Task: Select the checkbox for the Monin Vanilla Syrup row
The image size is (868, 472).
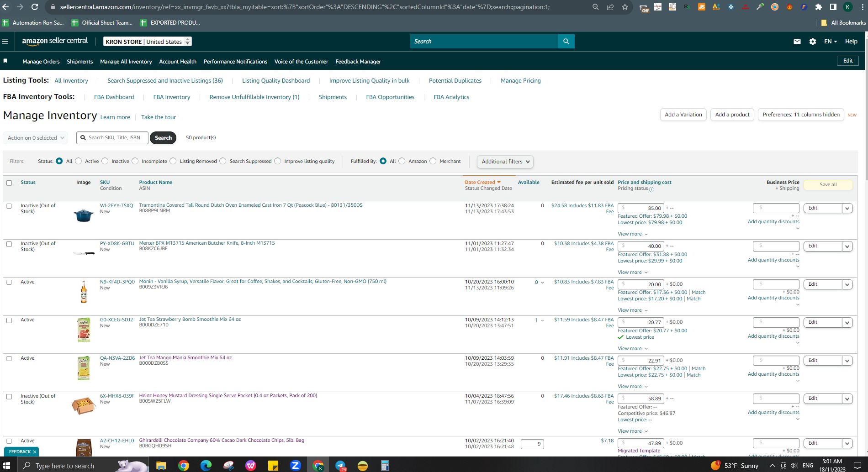Action: (9, 282)
